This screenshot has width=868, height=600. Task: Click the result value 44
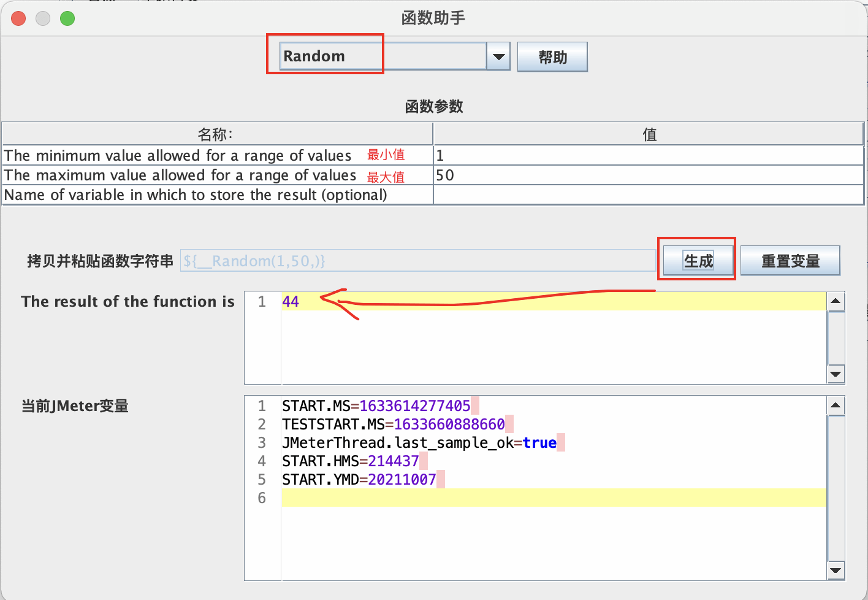tap(291, 301)
